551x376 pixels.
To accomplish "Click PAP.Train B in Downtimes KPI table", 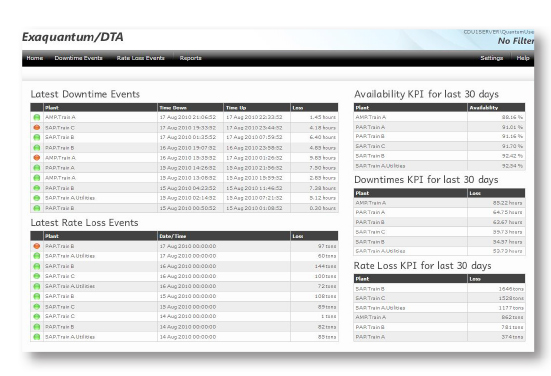I will point(370,222).
